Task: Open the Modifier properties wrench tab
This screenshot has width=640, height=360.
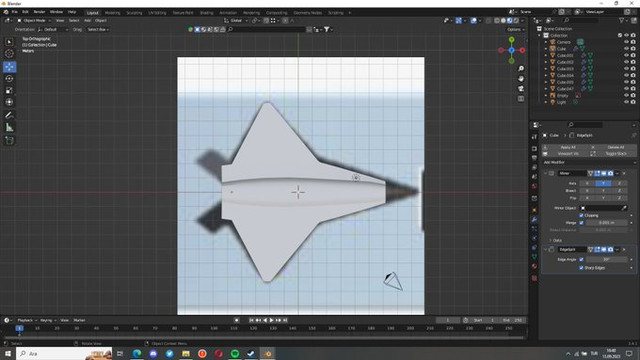Action: pyautogui.click(x=534, y=220)
